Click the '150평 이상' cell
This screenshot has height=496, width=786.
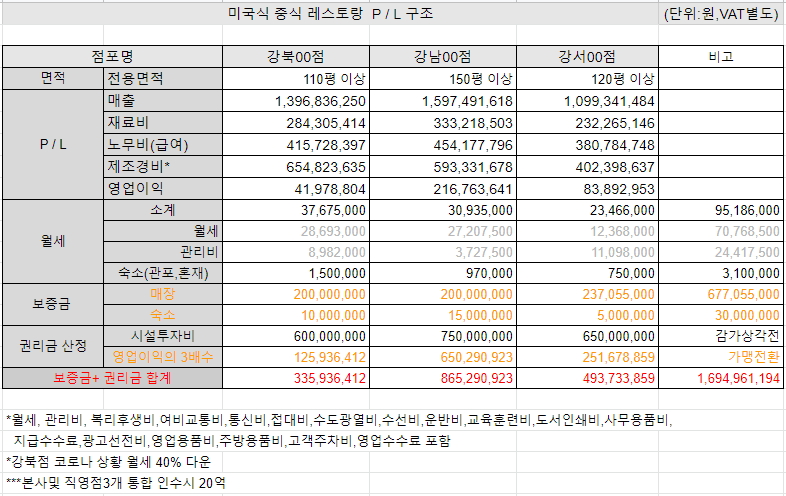coord(443,79)
